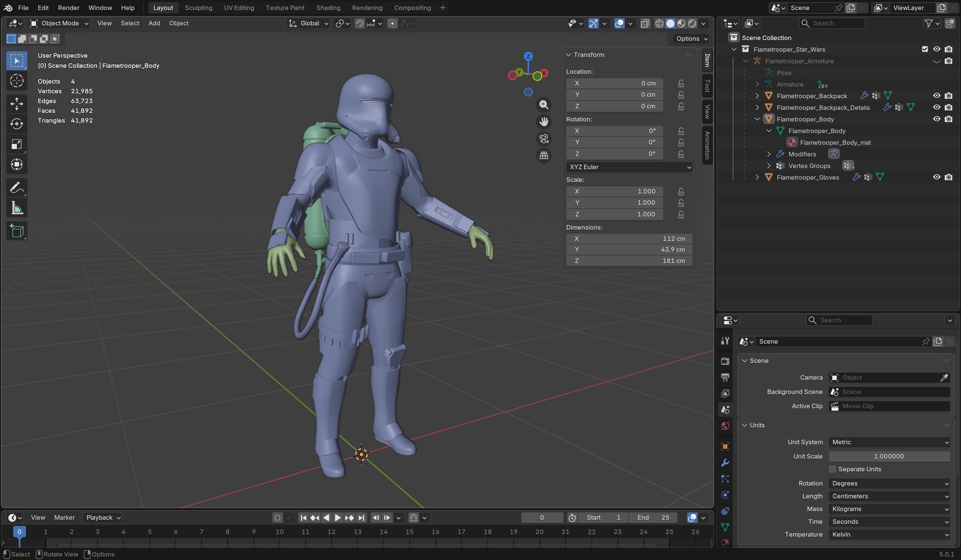Open the Add menu in viewport header

154,23
